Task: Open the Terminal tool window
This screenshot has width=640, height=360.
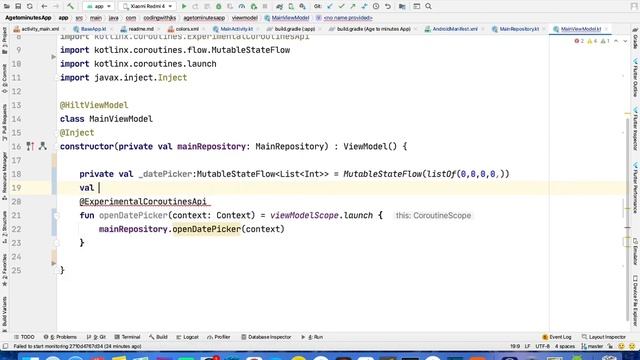Action: [127, 337]
